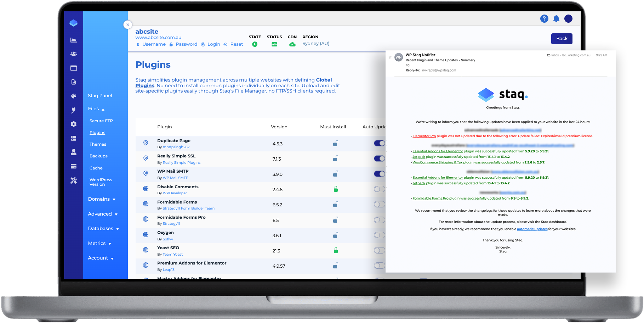Click the green CDN cloud icon
Image resolution: width=644 pixels, height=323 pixels.
292,44
